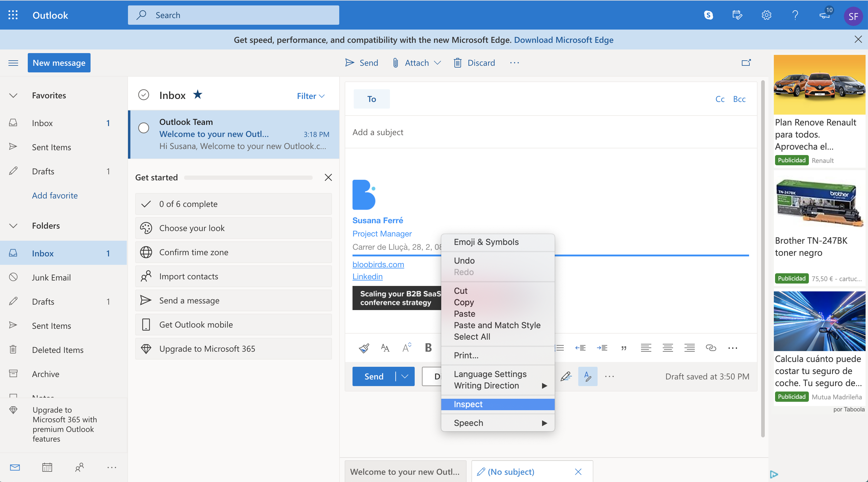Switch to People icon in bottom nav
The width and height of the screenshot is (868, 482).
[x=79, y=467]
